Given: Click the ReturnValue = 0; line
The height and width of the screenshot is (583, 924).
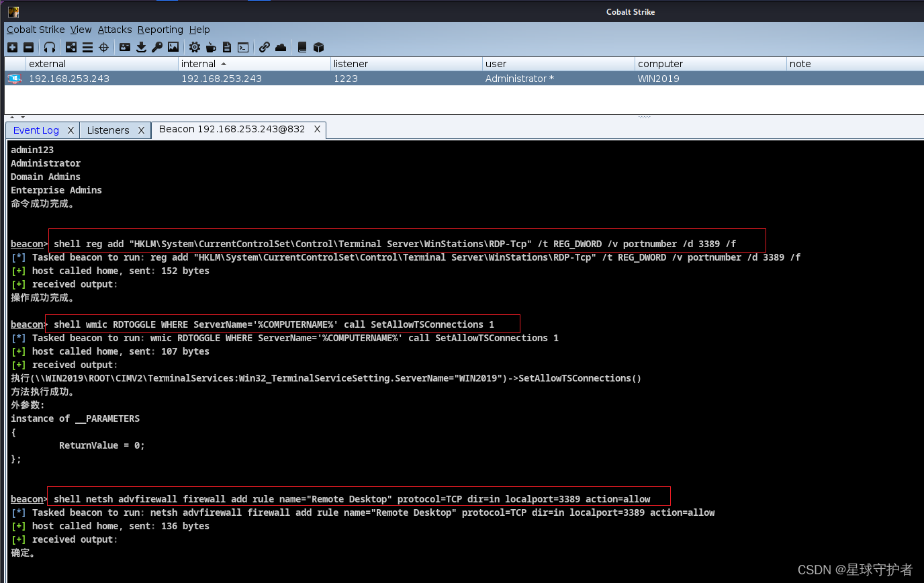Looking at the screenshot, I should coord(102,445).
